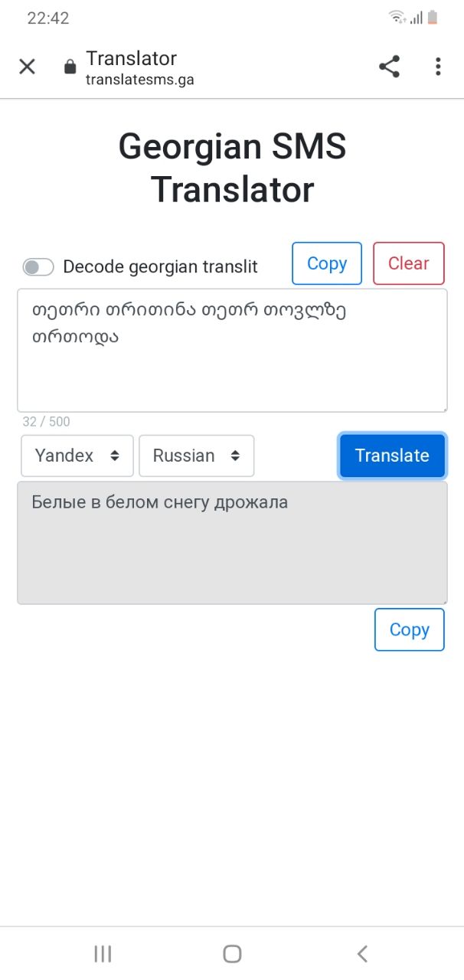Close the browser tab with X icon
This screenshot has width=464, height=980.
(x=27, y=67)
